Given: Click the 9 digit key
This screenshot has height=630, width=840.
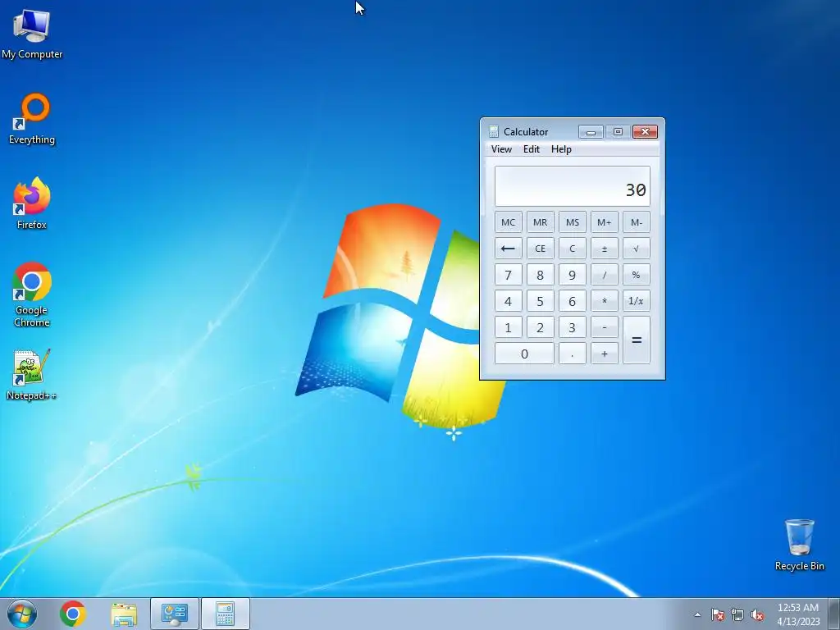Looking at the screenshot, I should coord(572,275).
